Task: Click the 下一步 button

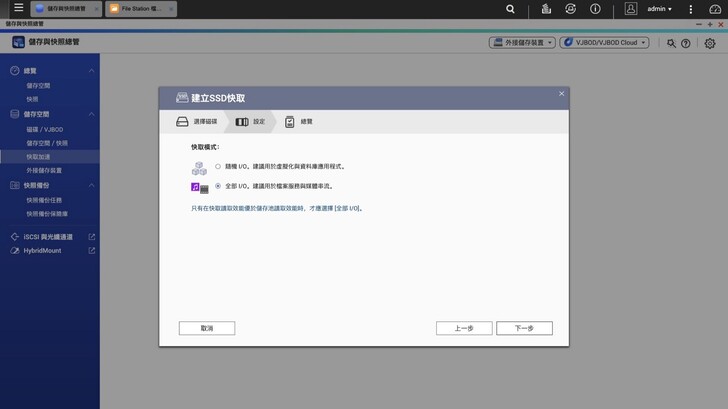Action: pos(524,328)
